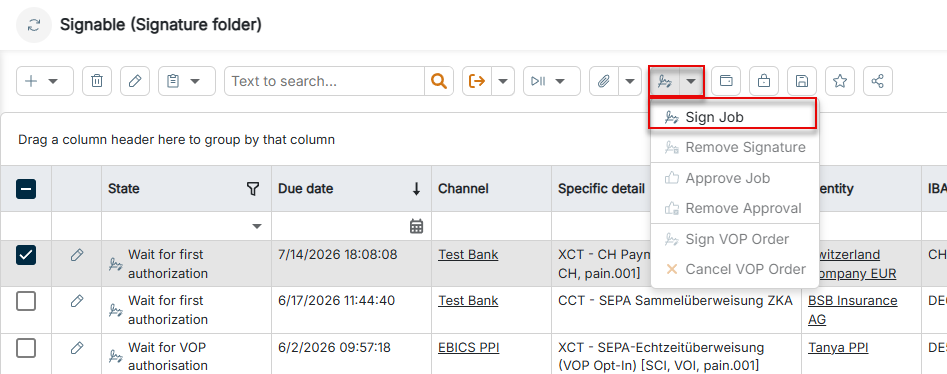The image size is (947, 374).
Task: Click the edit pencil in 6/17/2026 row
Action: 77,301
